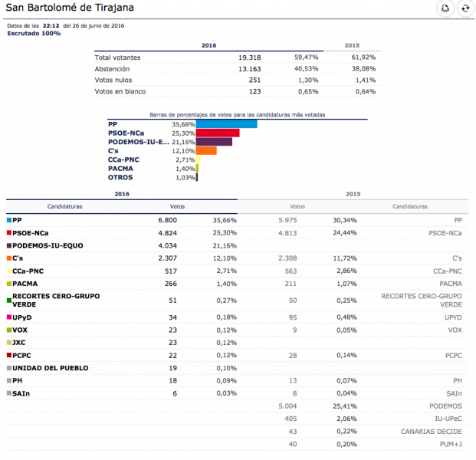476x460 pixels.
Task: Click the Abstención row label
Action: click(x=112, y=69)
